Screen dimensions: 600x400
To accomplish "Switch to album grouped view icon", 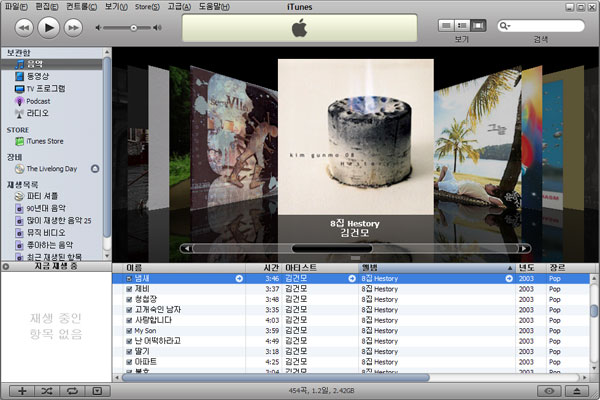I will coord(462,26).
